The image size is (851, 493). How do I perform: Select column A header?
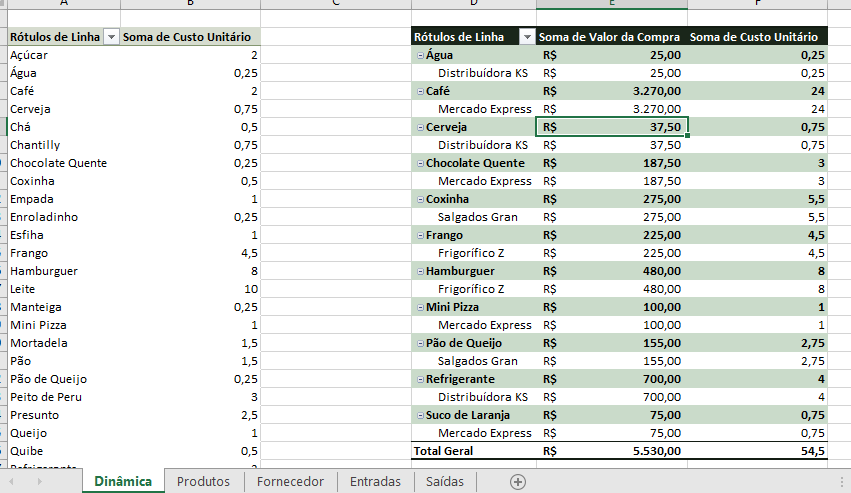[x=64, y=4]
